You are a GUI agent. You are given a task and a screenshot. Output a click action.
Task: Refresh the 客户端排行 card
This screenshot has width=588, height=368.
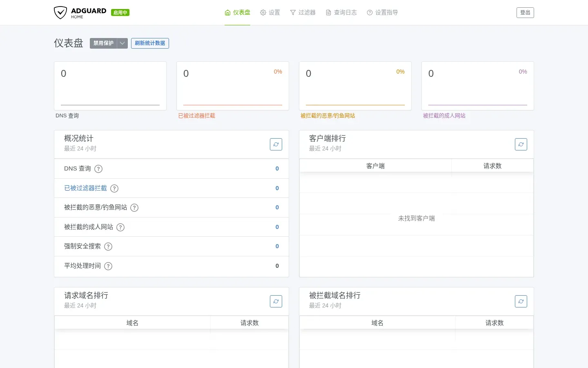point(521,144)
